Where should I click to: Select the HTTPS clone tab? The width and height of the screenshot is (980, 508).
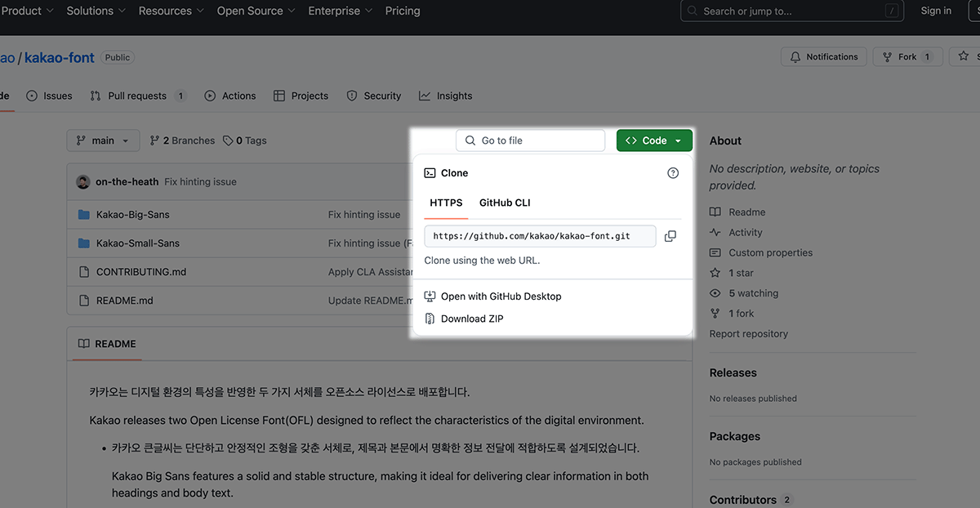(x=446, y=203)
